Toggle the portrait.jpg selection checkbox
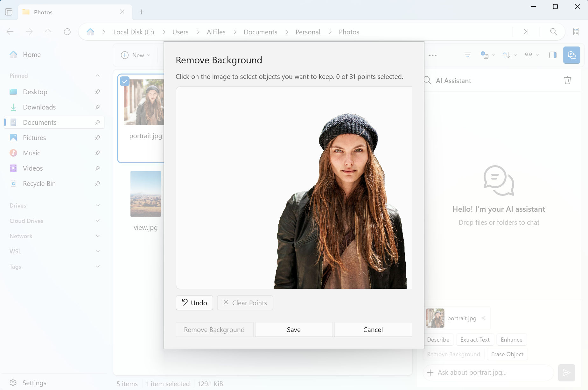588x390 pixels. coord(125,82)
